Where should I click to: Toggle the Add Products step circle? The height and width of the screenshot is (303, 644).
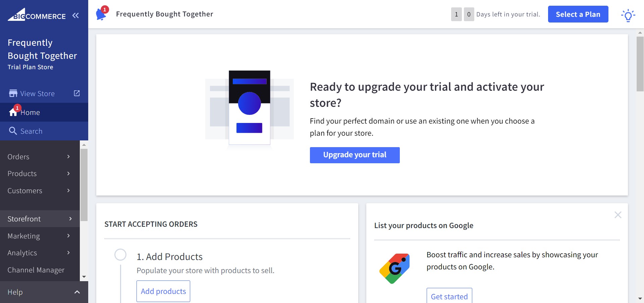point(120,255)
